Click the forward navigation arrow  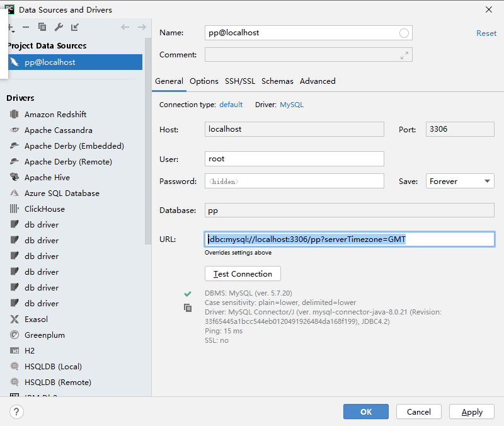point(142,27)
